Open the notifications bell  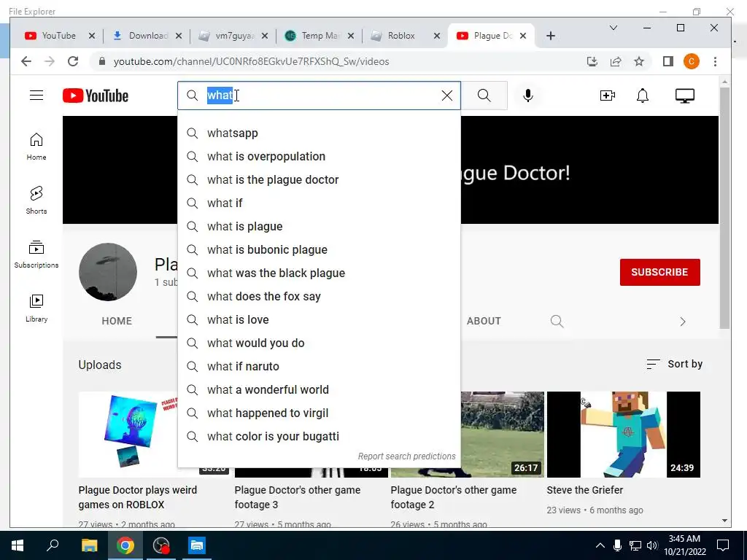point(643,96)
